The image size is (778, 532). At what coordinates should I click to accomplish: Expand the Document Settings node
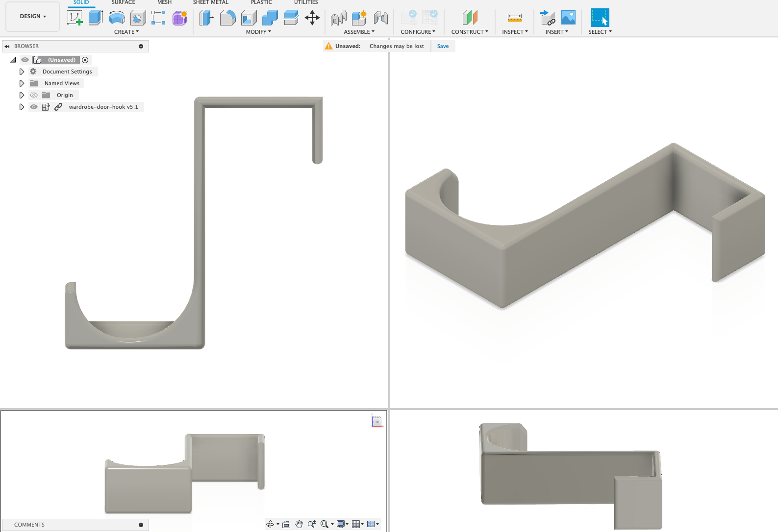tap(22, 72)
